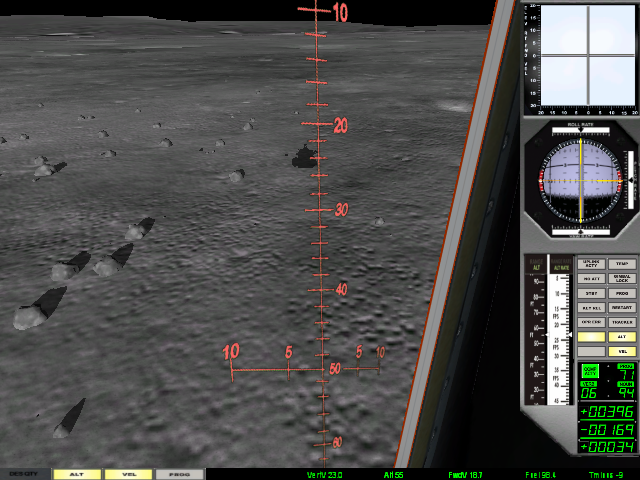The image size is (640, 480).
Task: Click the dark crater near the 20 mark
Action: point(304,157)
